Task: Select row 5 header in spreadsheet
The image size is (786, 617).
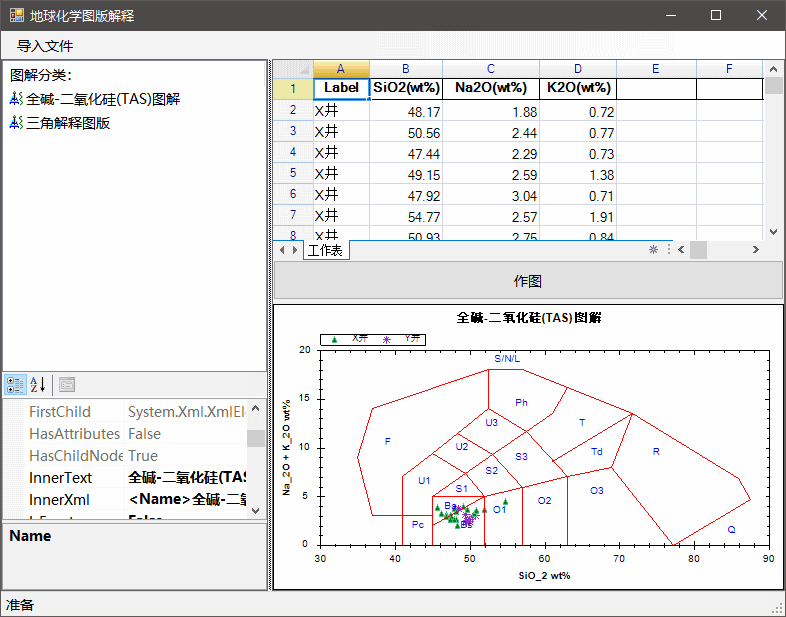Action: tap(293, 173)
